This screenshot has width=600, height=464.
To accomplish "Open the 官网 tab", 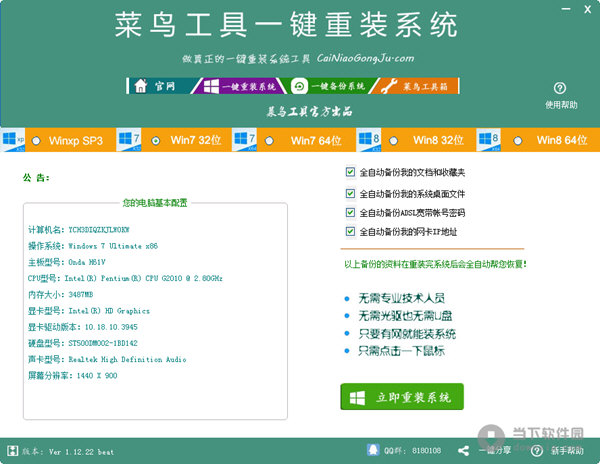I will [x=165, y=86].
